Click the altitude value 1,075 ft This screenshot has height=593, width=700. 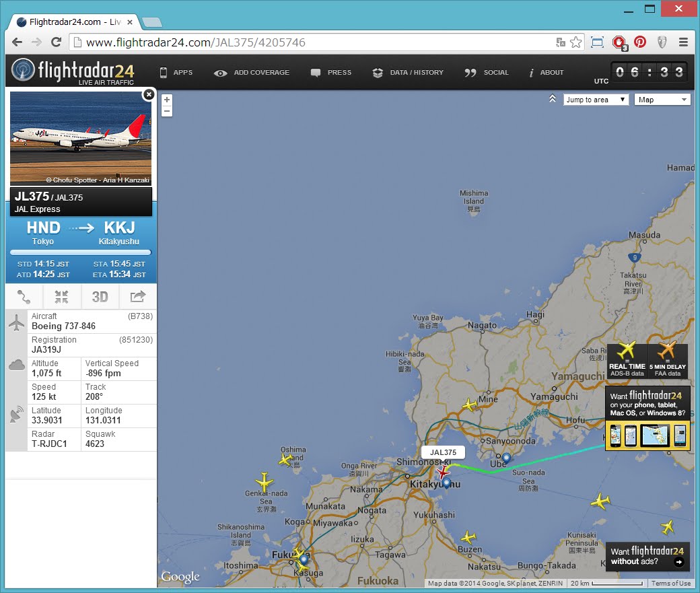pyautogui.click(x=46, y=374)
